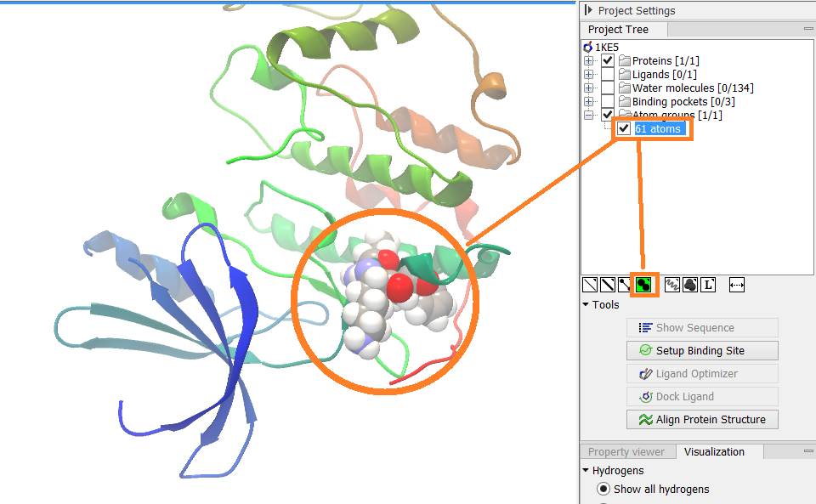Select the stick visualization style icon
816x504 pixels.
point(606,285)
